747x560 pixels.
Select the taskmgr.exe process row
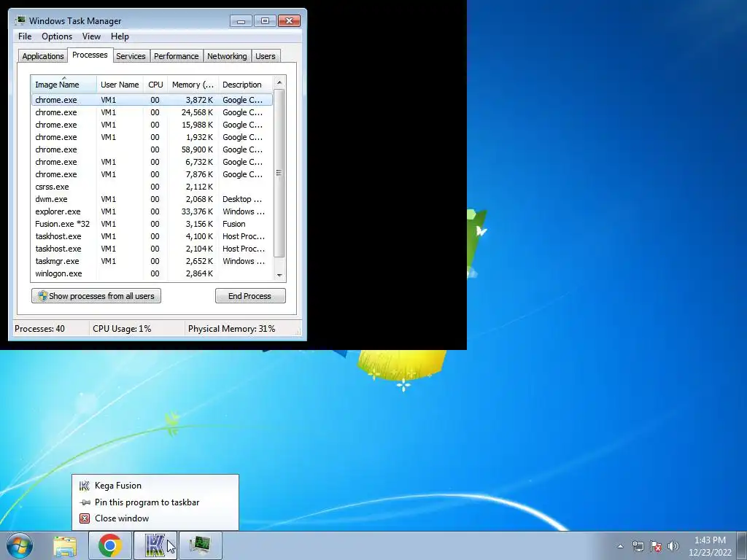[x=152, y=261]
